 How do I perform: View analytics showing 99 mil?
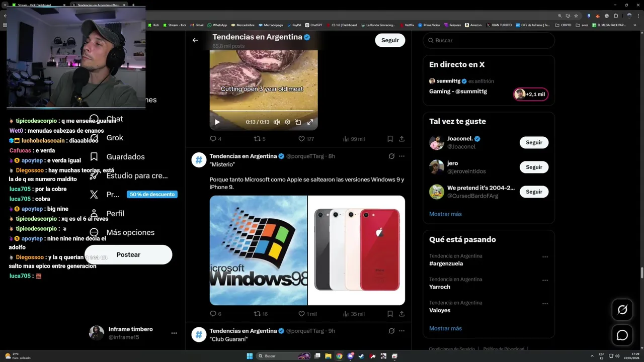[x=354, y=139]
